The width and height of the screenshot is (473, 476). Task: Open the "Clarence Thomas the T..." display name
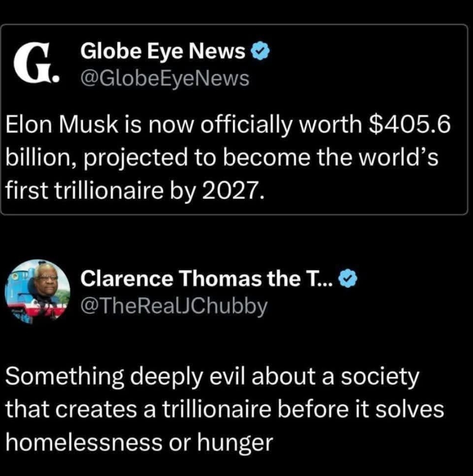pos(205,279)
